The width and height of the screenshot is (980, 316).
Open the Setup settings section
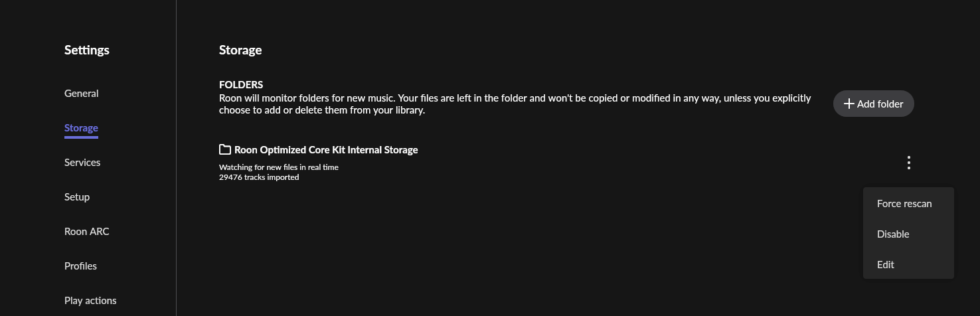77,197
